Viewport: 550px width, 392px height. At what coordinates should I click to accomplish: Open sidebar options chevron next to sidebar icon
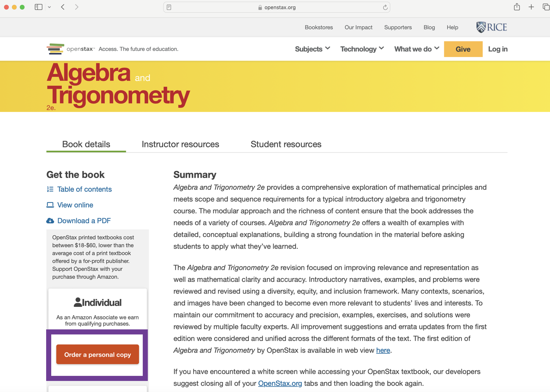click(x=49, y=7)
